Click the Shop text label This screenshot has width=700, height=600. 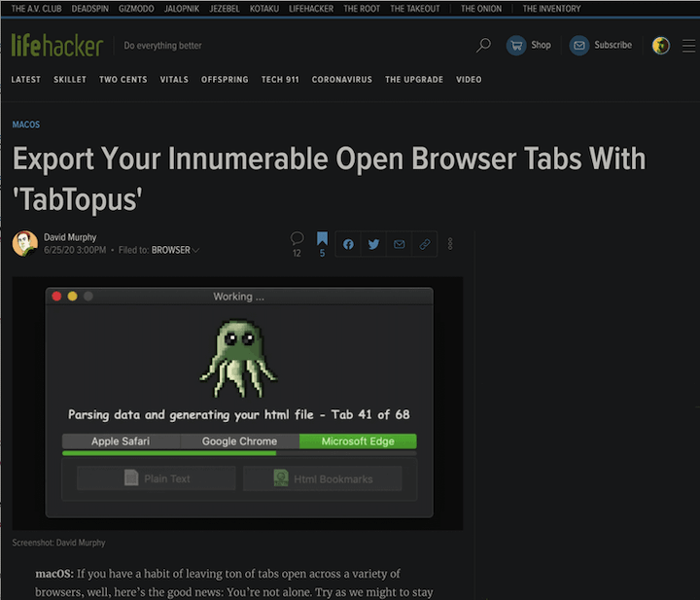542,45
